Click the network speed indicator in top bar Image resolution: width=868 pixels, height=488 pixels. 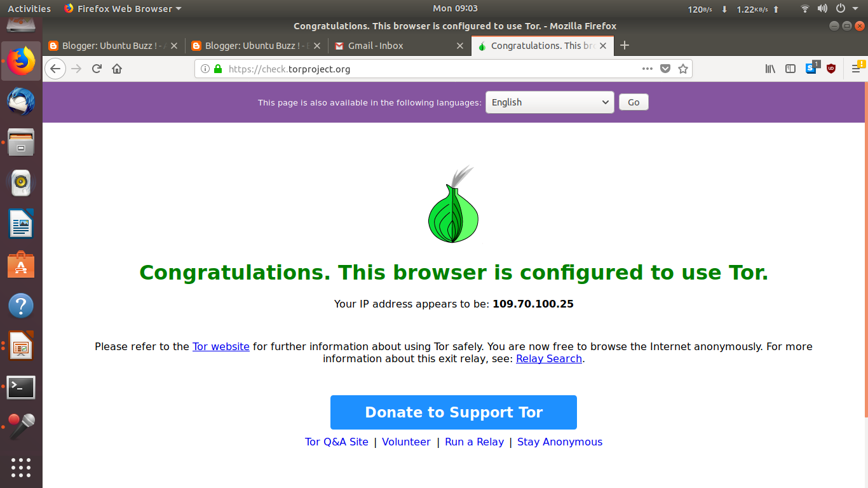[x=733, y=9]
